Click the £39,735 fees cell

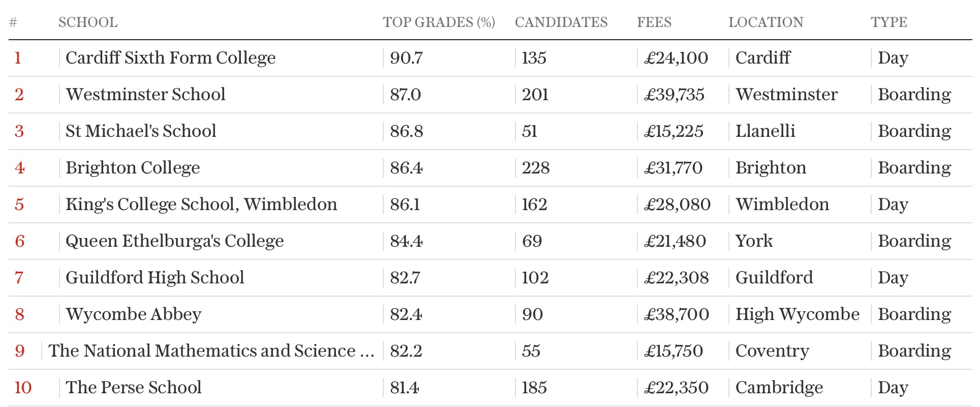tap(674, 95)
